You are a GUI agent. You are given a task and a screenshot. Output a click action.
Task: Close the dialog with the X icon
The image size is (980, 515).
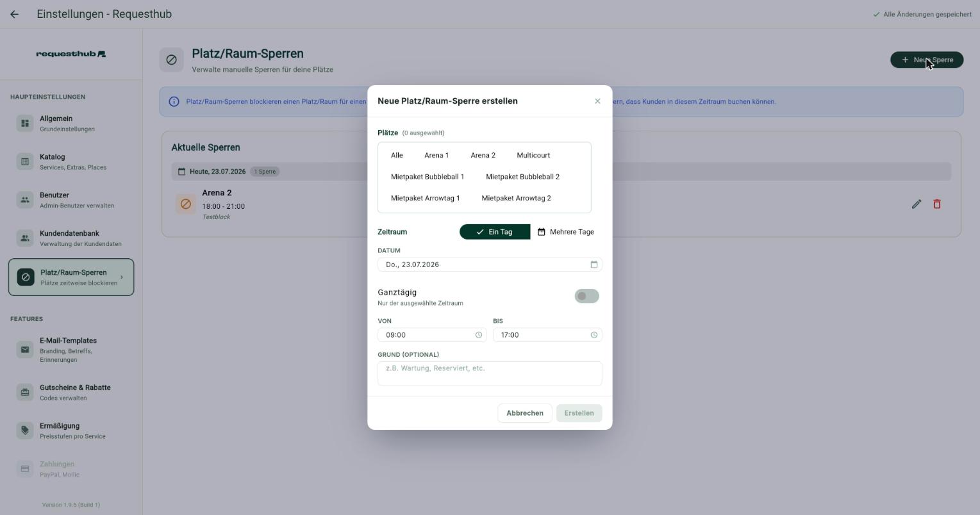(x=597, y=101)
